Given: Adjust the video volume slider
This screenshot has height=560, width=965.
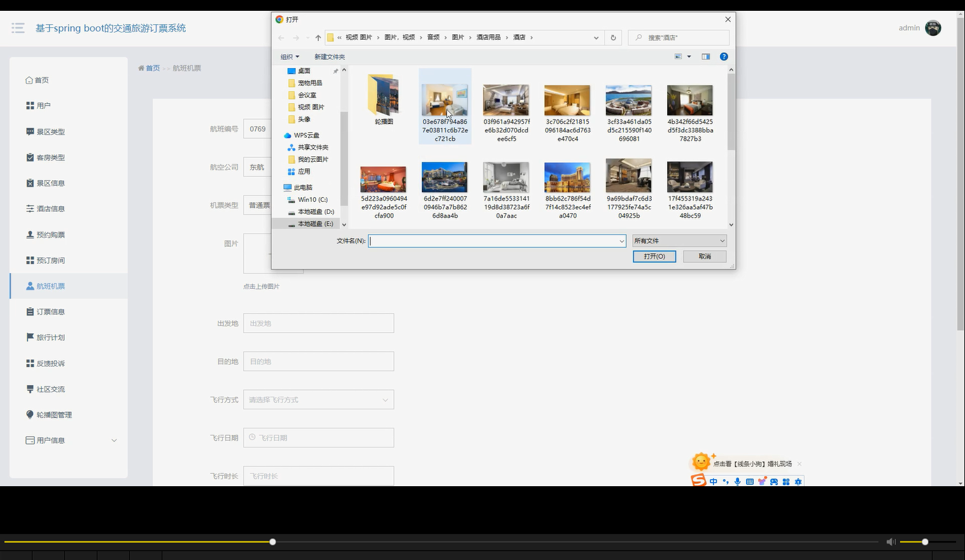Looking at the screenshot, I should click(x=927, y=542).
